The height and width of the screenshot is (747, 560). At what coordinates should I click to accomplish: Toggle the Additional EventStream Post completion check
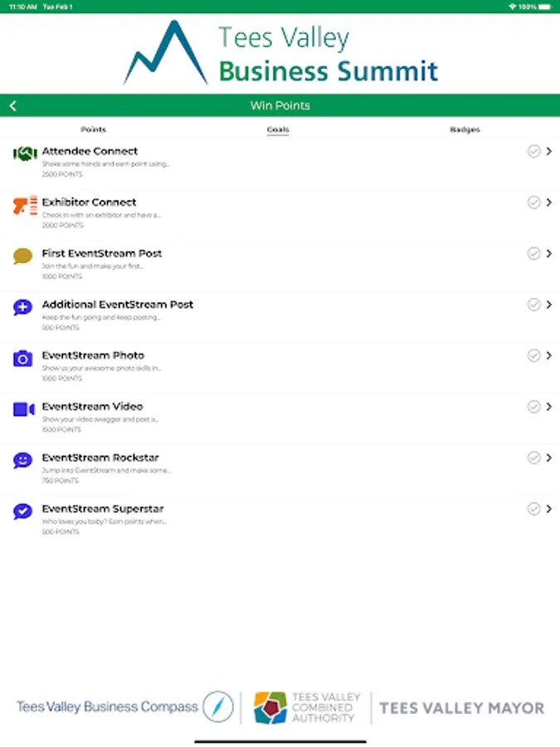pos(533,305)
